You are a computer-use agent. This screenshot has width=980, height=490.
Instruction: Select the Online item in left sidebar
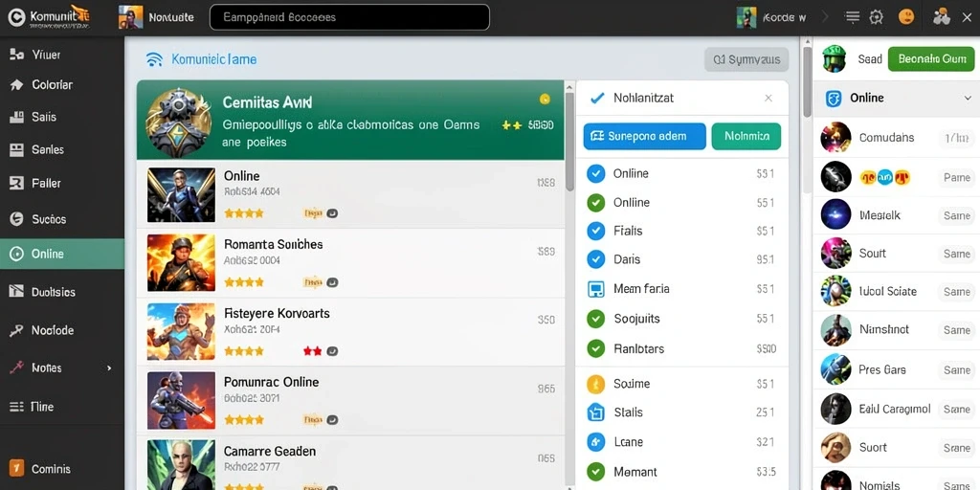62,254
